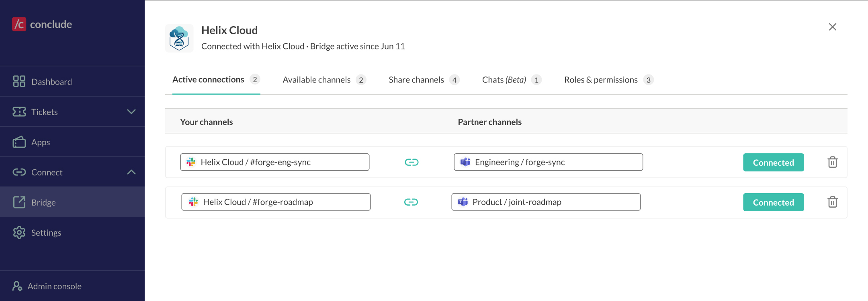
Task: Click the Bridge external-link icon
Action: pos(19,202)
